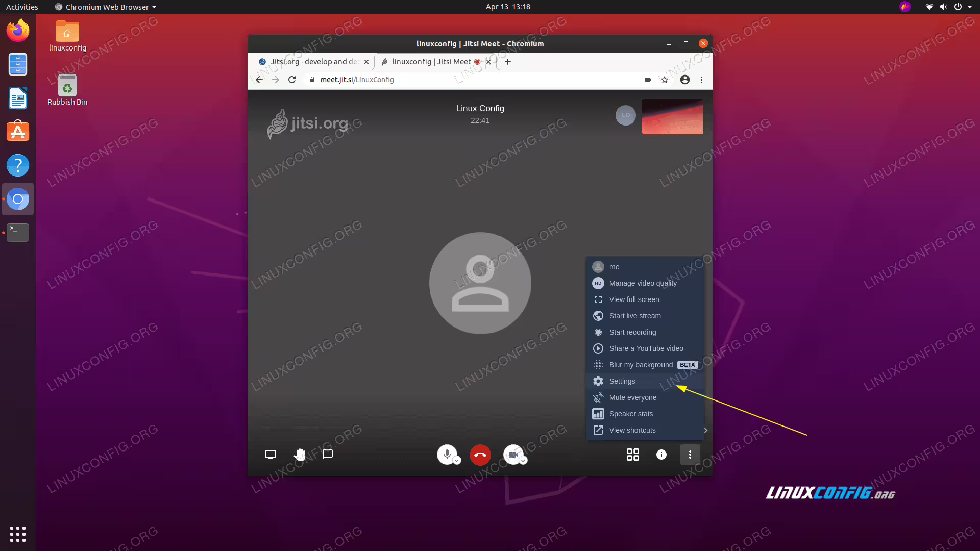
Task: Open Firefox from the Ubuntu dock
Action: pyautogui.click(x=18, y=31)
